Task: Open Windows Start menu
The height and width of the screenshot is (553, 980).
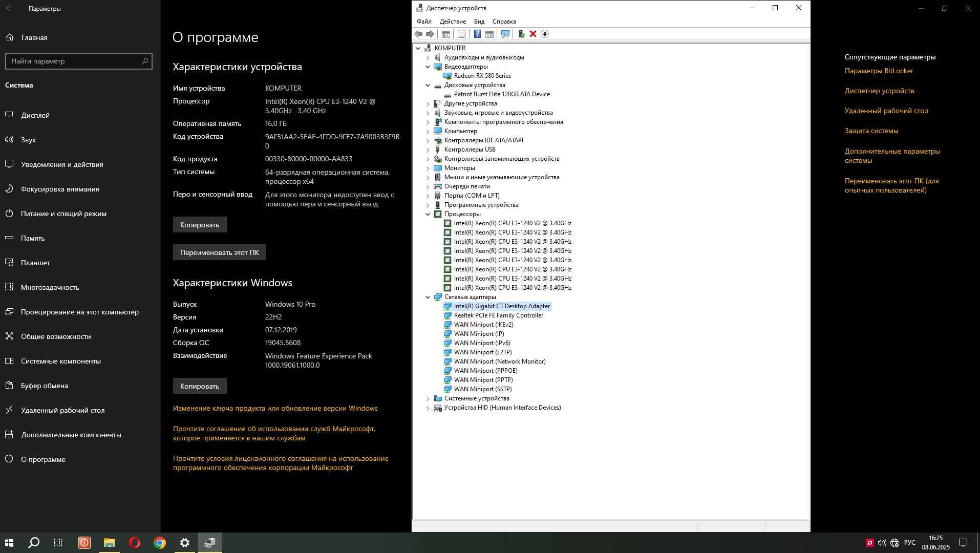Action: click(x=9, y=543)
